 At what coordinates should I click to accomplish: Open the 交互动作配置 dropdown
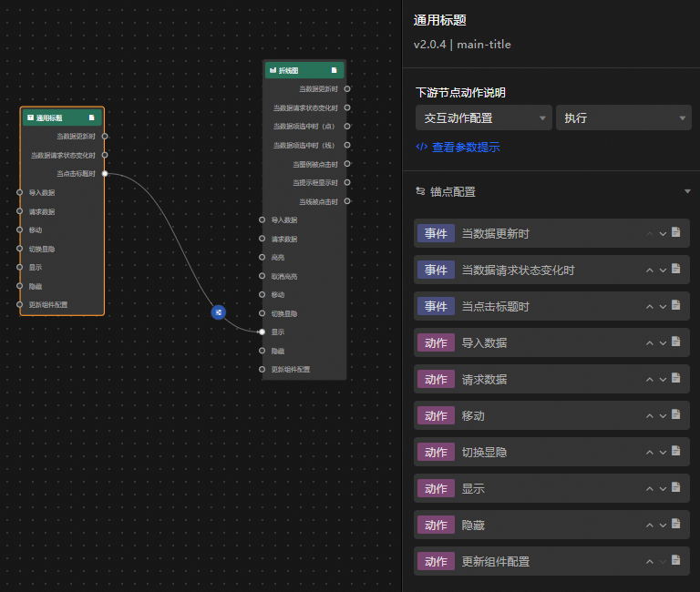click(x=484, y=117)
